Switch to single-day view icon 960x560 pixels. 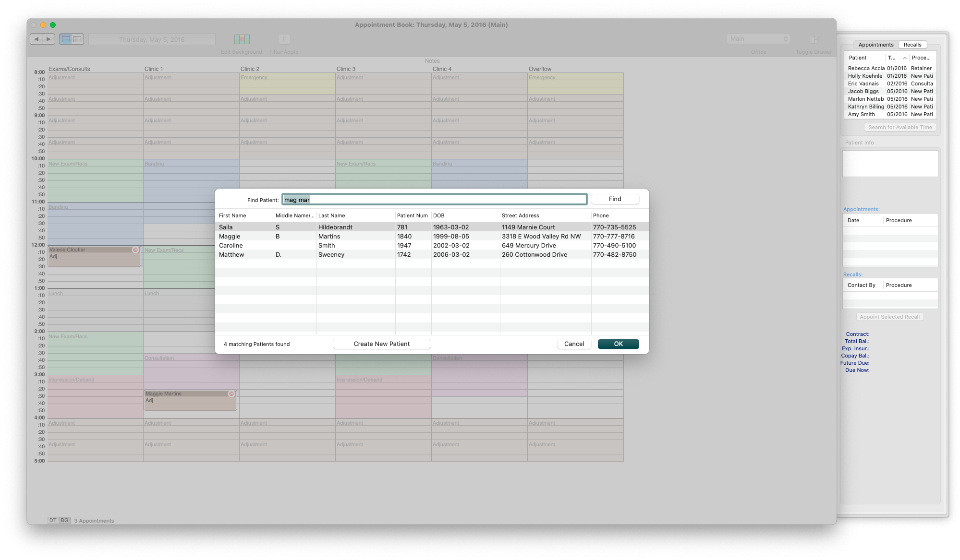click(66, 39)
